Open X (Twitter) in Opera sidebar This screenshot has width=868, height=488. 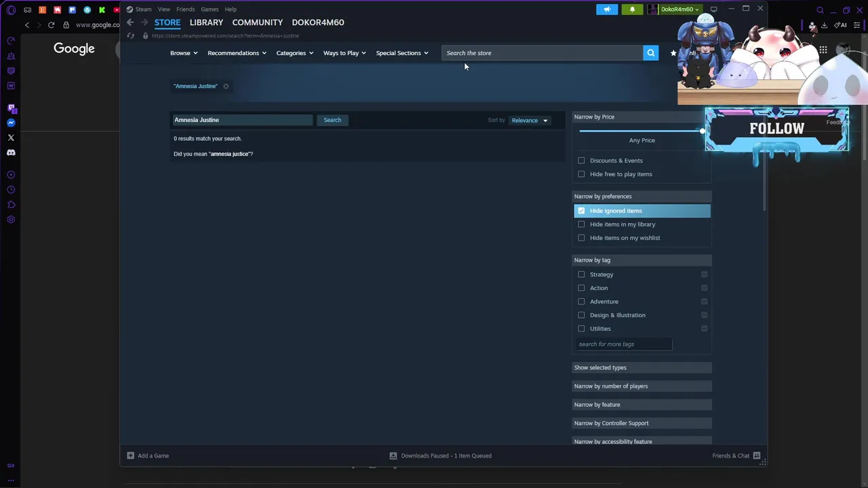click(x=11, y=138)
